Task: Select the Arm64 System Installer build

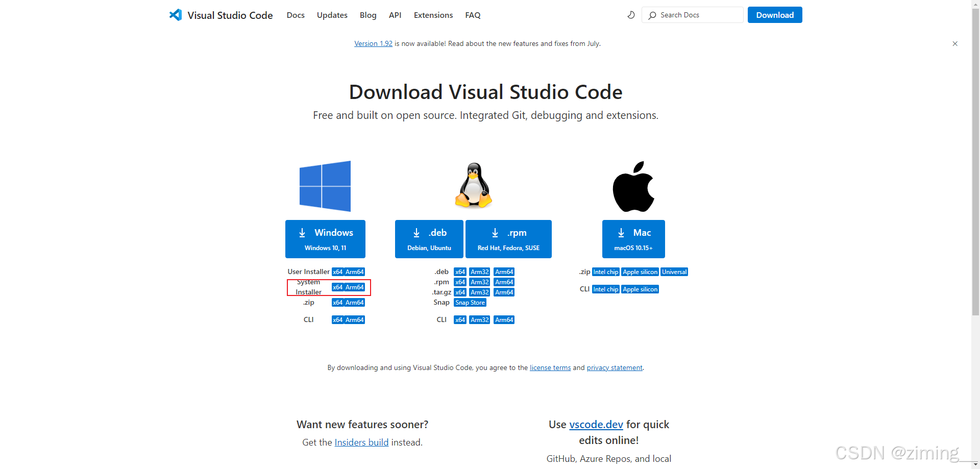Action: click(356, 287)
